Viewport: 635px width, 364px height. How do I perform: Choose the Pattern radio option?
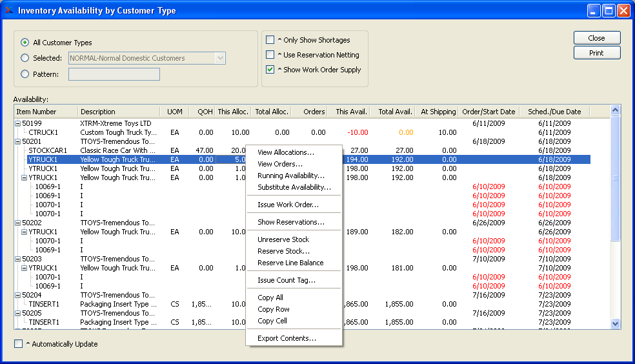25,74
